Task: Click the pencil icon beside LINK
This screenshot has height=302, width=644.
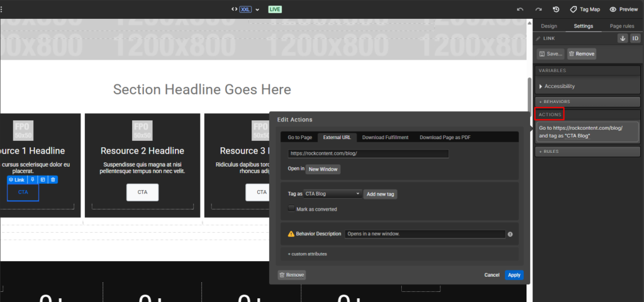Action: click(x=538, y=38)
